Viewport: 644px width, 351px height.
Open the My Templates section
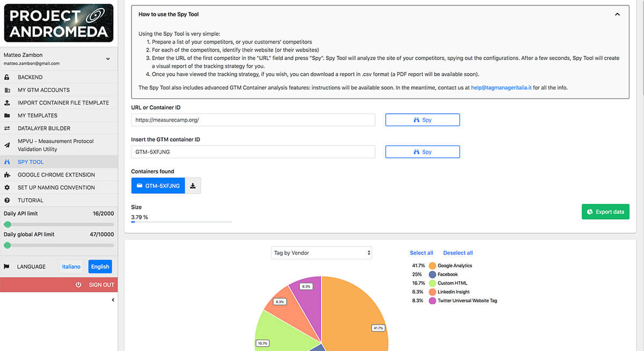pos(58,116)
